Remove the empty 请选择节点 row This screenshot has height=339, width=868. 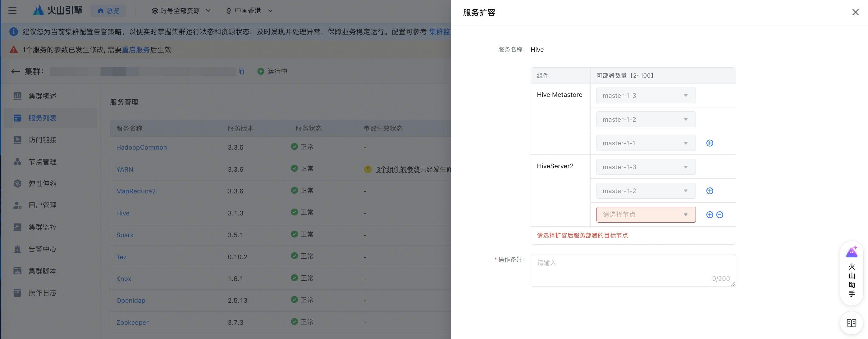pyautogui.click(x=720, y=215)
